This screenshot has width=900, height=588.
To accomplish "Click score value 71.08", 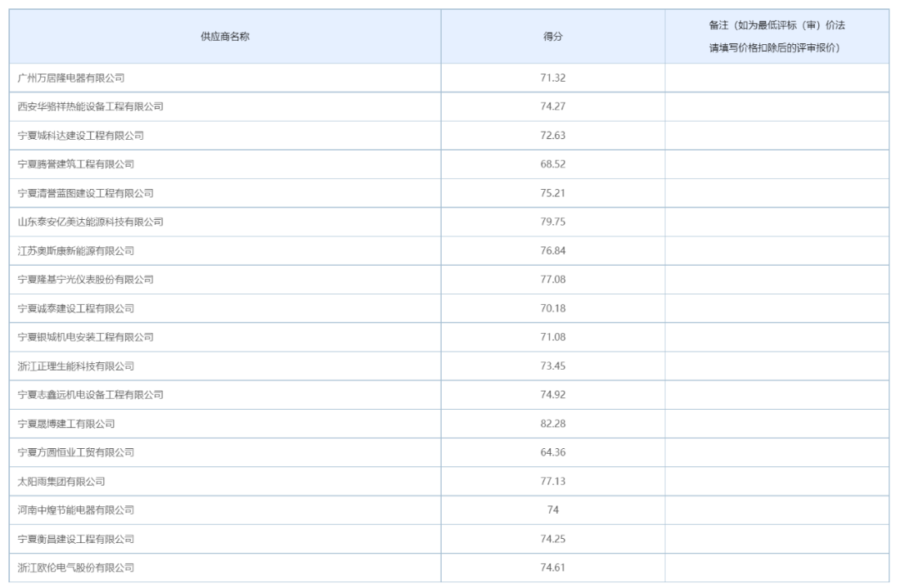I will [x=552, y=337].
